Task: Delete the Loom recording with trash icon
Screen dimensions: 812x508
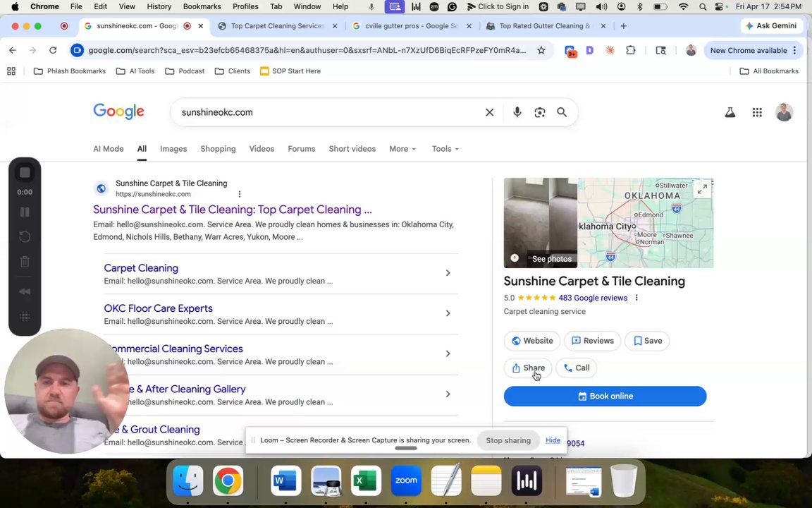Action: point(25,262)
